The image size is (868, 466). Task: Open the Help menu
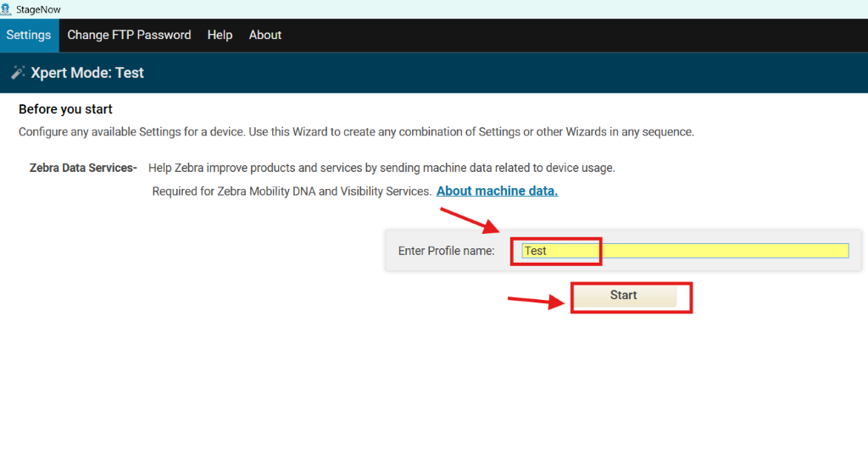[x=220, y=35]
